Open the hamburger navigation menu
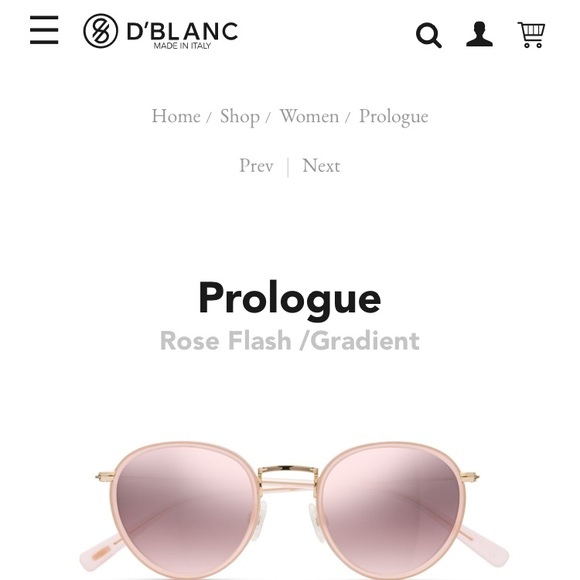 click(x=44, y=30)
